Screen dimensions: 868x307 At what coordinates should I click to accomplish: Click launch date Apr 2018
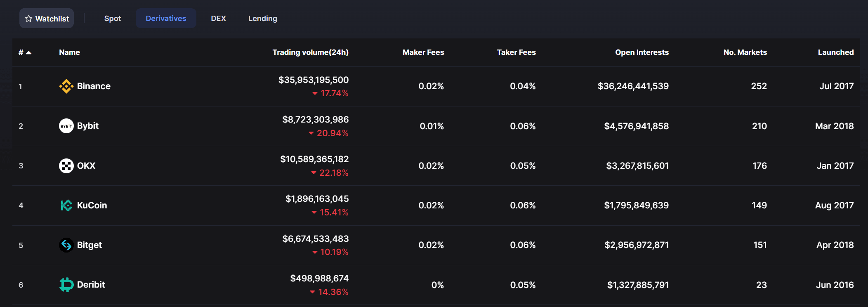click(x=835, y=245)
